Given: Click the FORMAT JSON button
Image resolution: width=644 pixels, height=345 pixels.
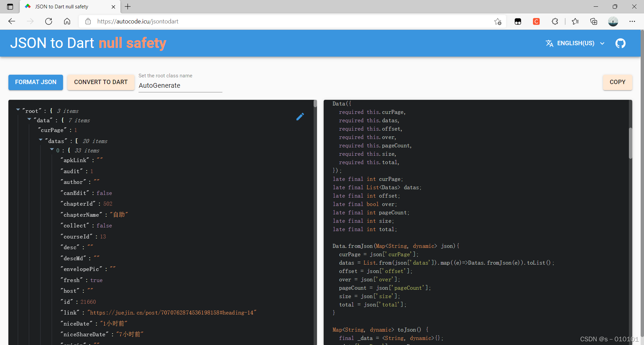Looking at the screenshot, I should (x=36, y=82).
